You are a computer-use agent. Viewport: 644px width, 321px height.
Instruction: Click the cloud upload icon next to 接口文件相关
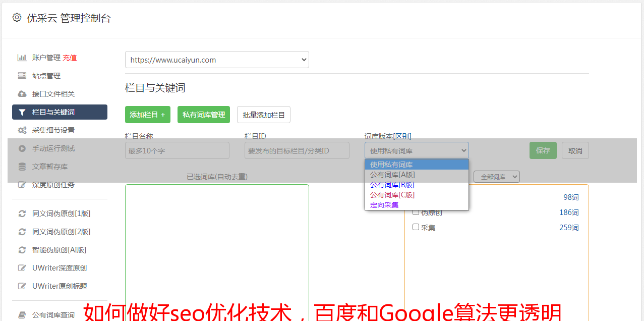click(x=22, y=94)
